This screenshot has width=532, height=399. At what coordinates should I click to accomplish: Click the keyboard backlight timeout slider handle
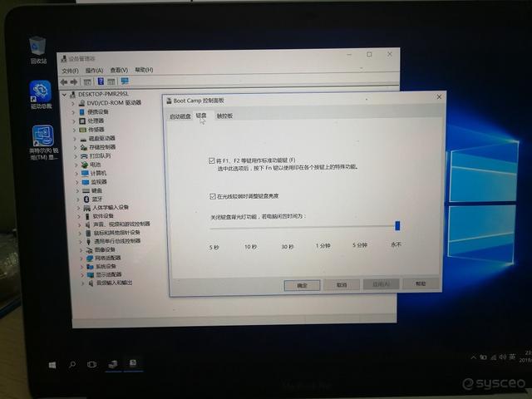click(397, 225)
